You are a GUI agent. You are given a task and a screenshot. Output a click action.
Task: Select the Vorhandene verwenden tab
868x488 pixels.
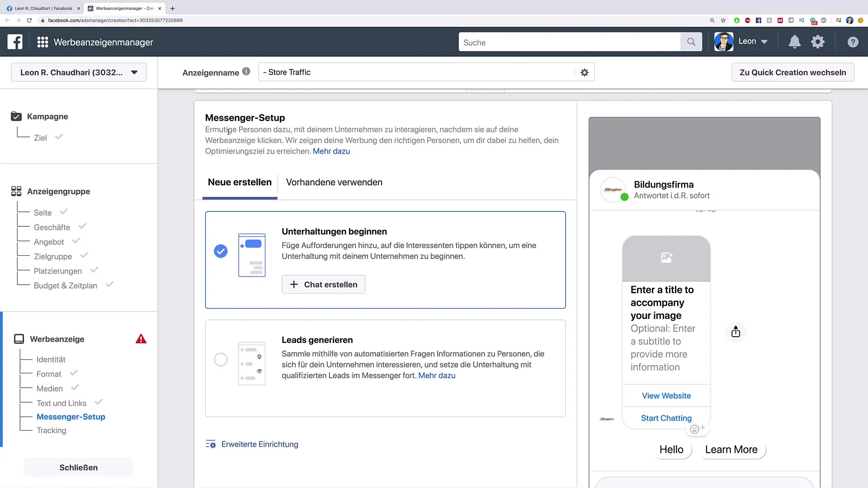click(334, 183)
